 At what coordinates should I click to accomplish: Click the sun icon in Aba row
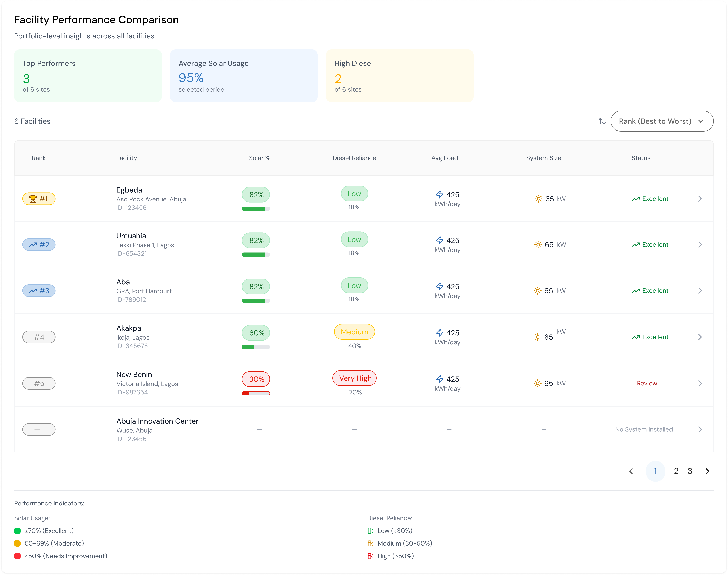(537, 291)
